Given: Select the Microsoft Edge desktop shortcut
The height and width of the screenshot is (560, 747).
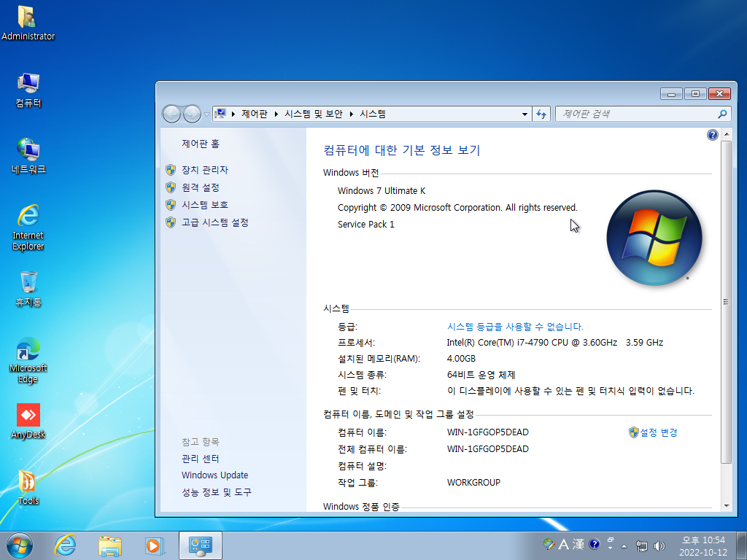Looking at the screenshot, I should [x=28, y=360].
